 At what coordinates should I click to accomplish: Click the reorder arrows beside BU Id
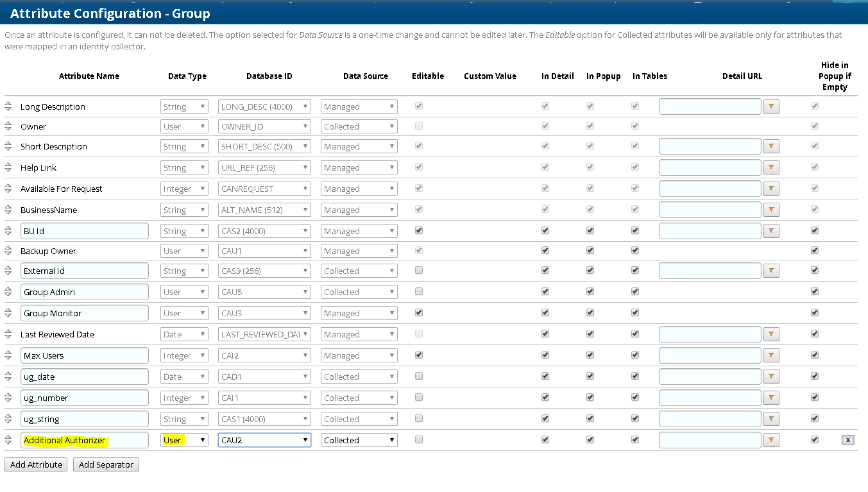(8, 231)
